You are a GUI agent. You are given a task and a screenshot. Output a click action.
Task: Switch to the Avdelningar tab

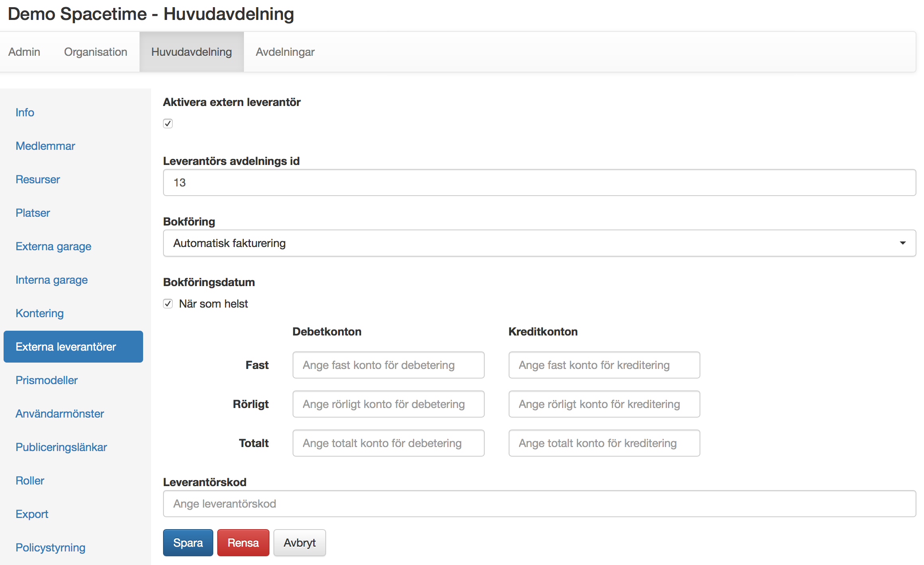(x=285, y=52)
